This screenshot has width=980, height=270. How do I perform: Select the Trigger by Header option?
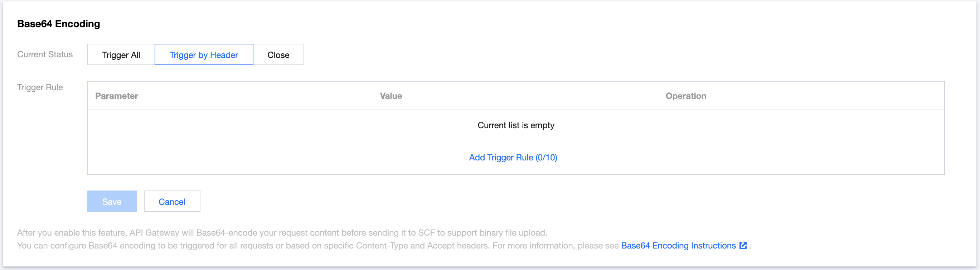coord(204,54)
